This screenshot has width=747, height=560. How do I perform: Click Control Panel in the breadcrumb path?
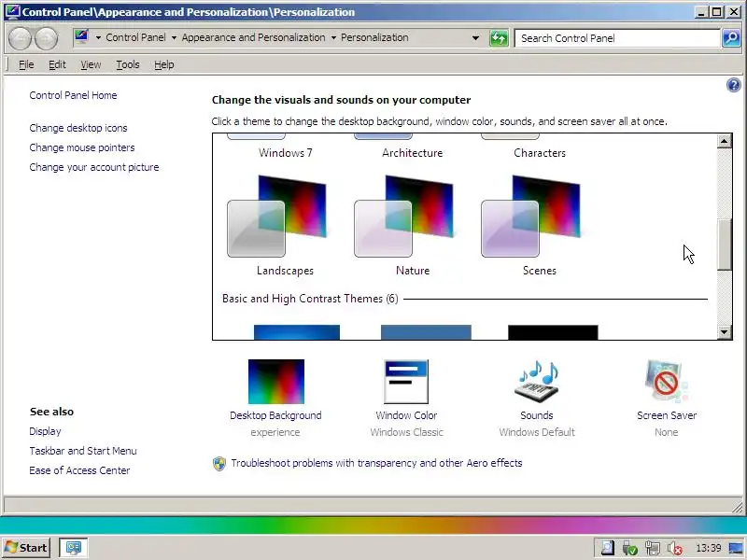click(x=135, y=37)
